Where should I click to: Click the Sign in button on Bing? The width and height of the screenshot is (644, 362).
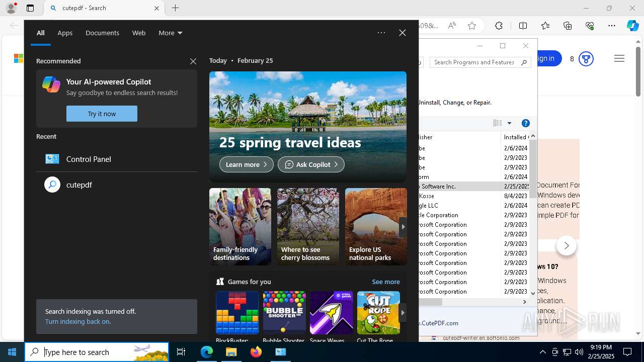[546, 58]
